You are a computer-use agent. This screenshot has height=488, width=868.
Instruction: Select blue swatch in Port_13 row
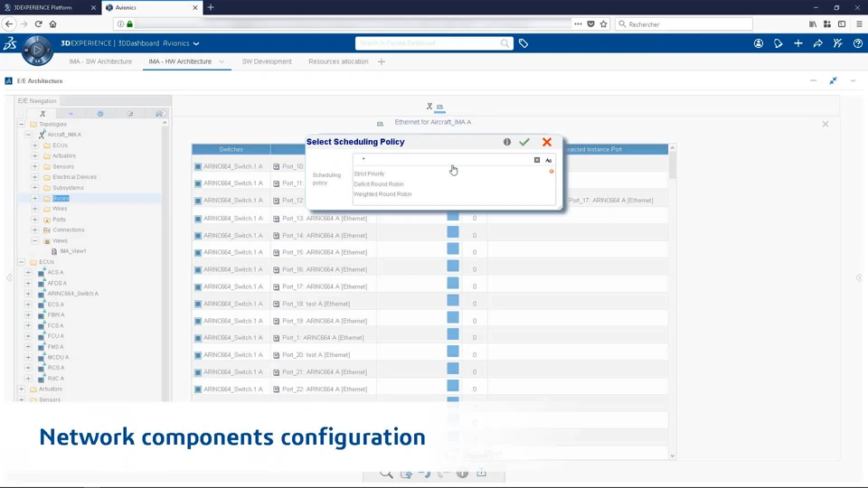click(453, 216)
